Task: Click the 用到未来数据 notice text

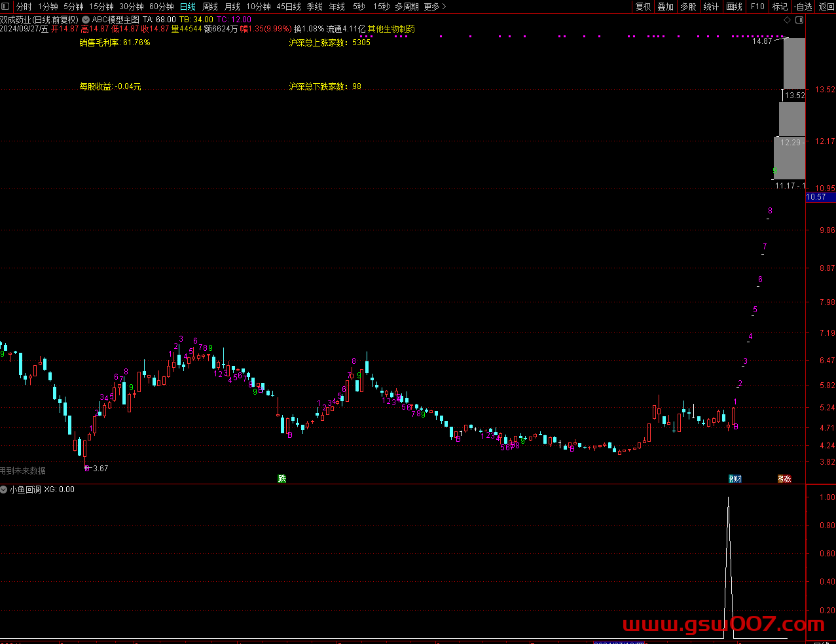Action: tap(23, 471)
